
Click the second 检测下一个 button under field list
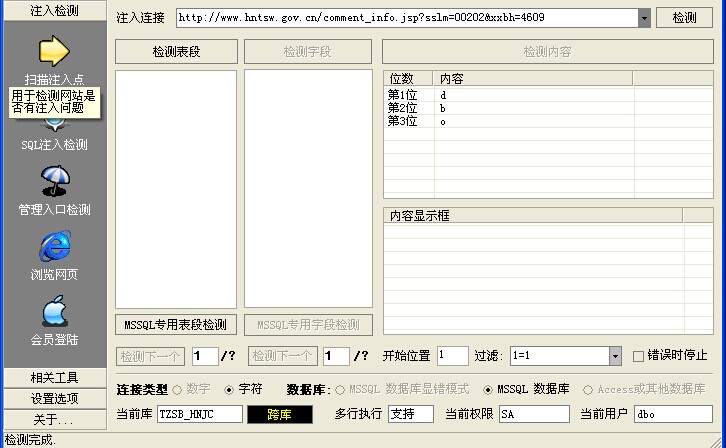pos(283,356)
